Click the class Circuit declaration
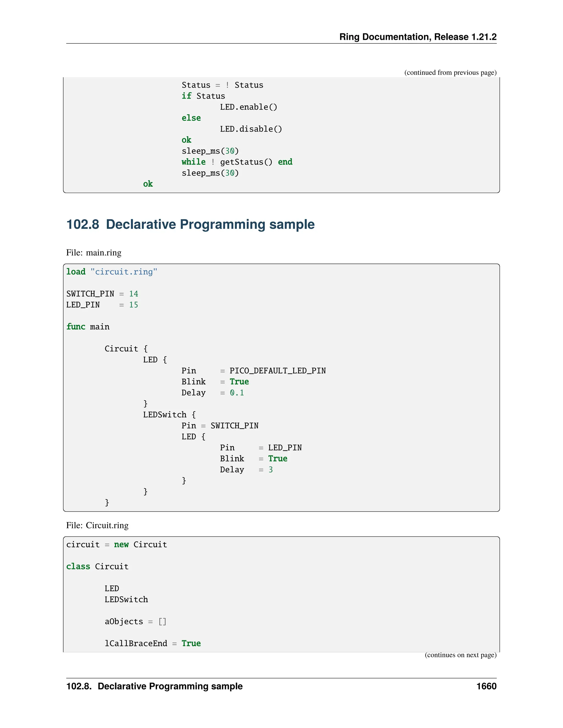Image resolution: width=563 pixels, height=728 pixels. pyautogui.click(x=97, y=567)
